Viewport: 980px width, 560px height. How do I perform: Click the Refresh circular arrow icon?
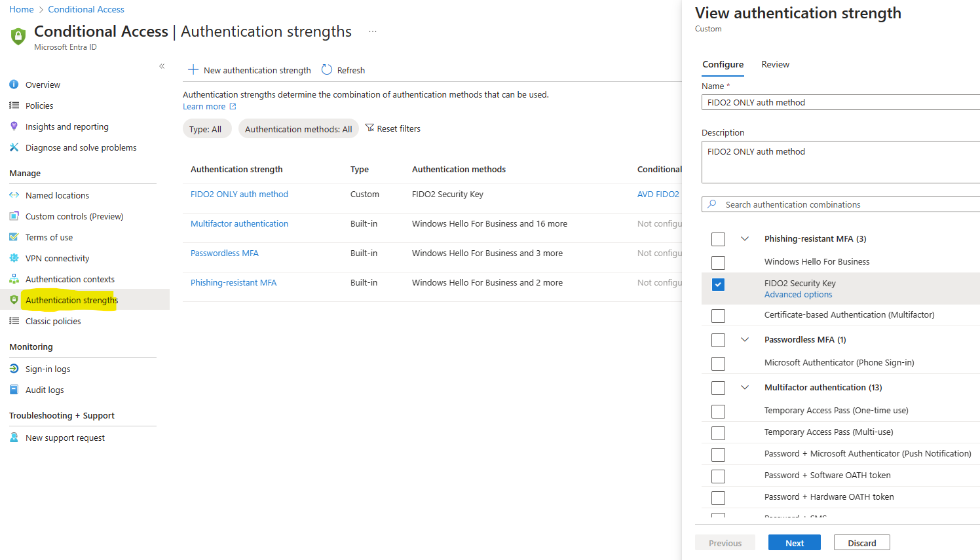point(327,69)
